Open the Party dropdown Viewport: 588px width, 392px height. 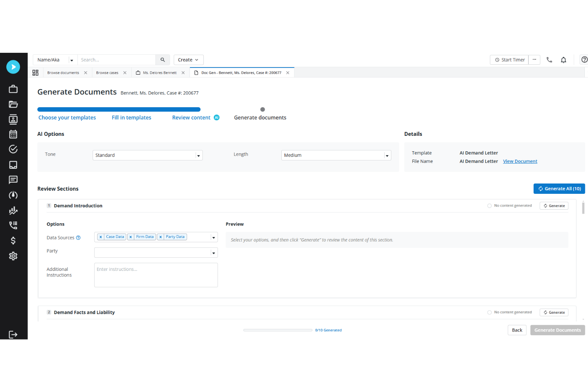156,253
